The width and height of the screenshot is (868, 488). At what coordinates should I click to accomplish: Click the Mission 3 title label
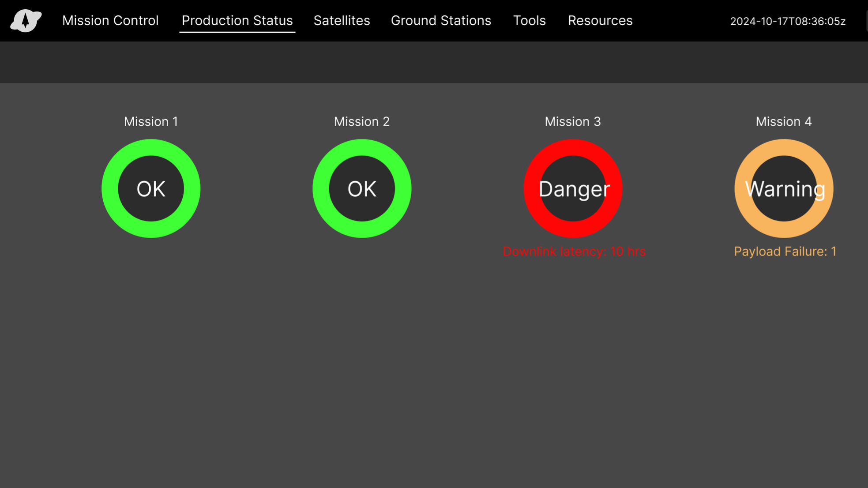tap(573, 121)
